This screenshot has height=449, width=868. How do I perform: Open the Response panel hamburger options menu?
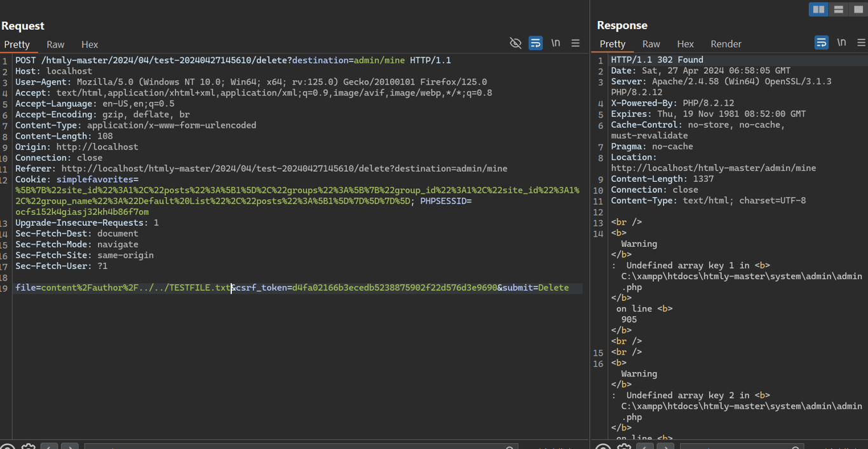[x=861, y=43]
